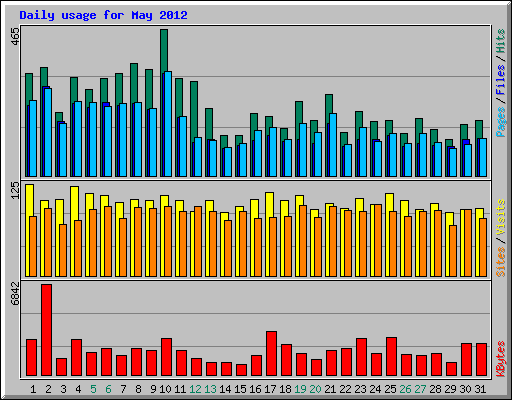512x400 pixels.
Task: Select the day 8 label on the x-axis
Action: [x=138, y=389]
